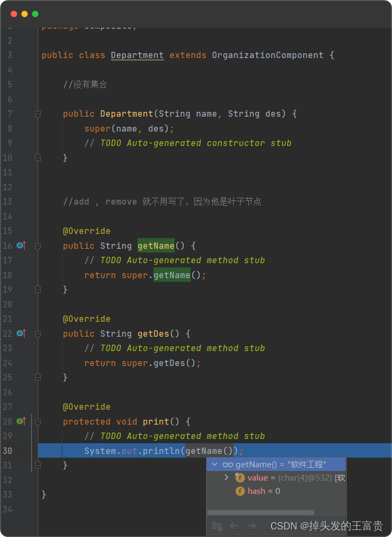Click getName() inside the println call
The height and width of the screenshot is (537, 392).
[x=209, y=451]
